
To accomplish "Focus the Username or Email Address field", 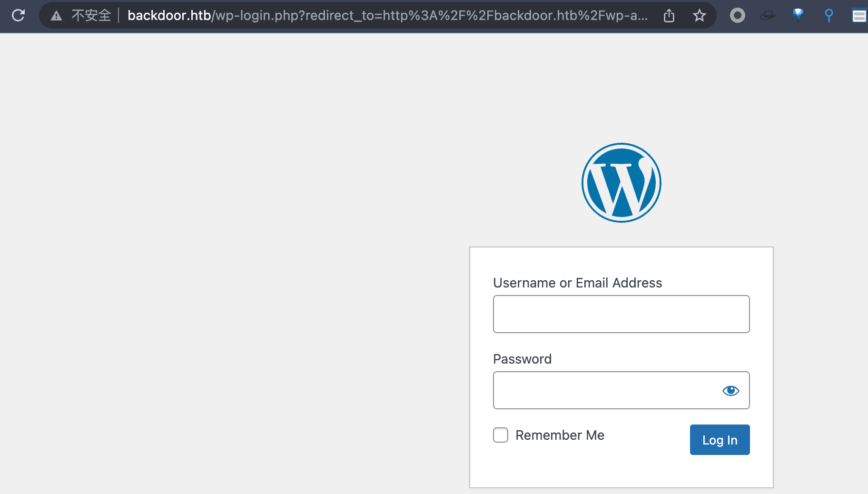I will (621, 314).
